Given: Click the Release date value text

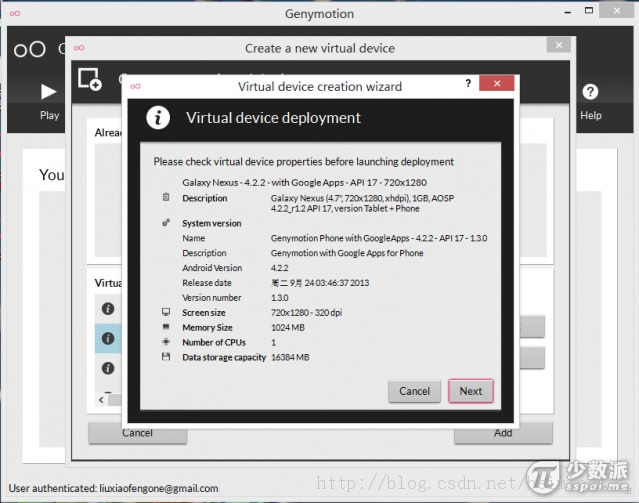Looking at the screenshot, I should pyautogui.click(x=320, y=282).
